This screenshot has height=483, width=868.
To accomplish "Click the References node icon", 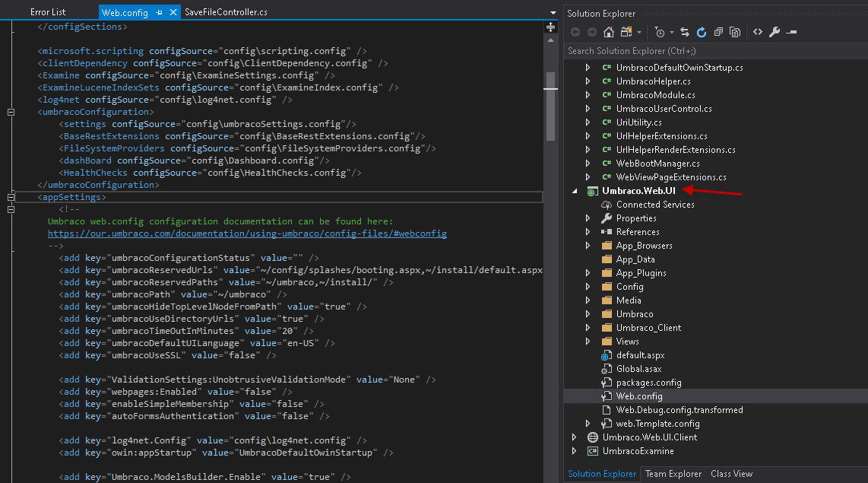I will [x=607, y=232].
